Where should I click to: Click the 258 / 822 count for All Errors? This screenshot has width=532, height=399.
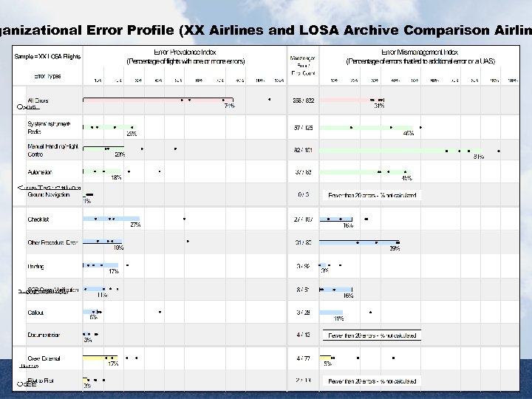tap(304, 100)
